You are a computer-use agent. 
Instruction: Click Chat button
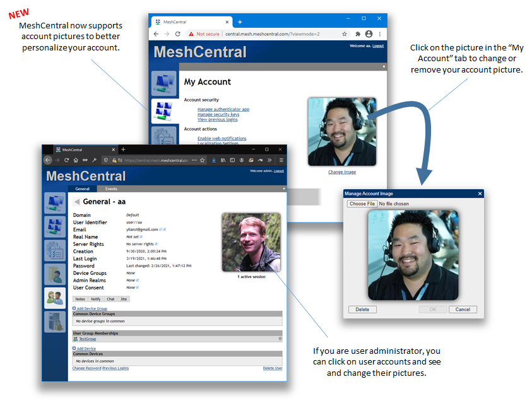110,299
